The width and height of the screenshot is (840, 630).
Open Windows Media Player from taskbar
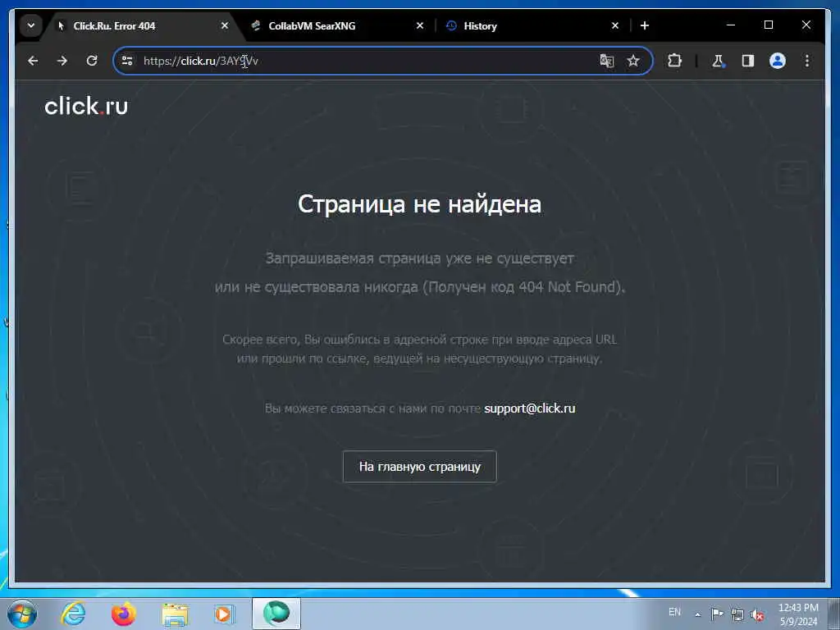(224, 614)
